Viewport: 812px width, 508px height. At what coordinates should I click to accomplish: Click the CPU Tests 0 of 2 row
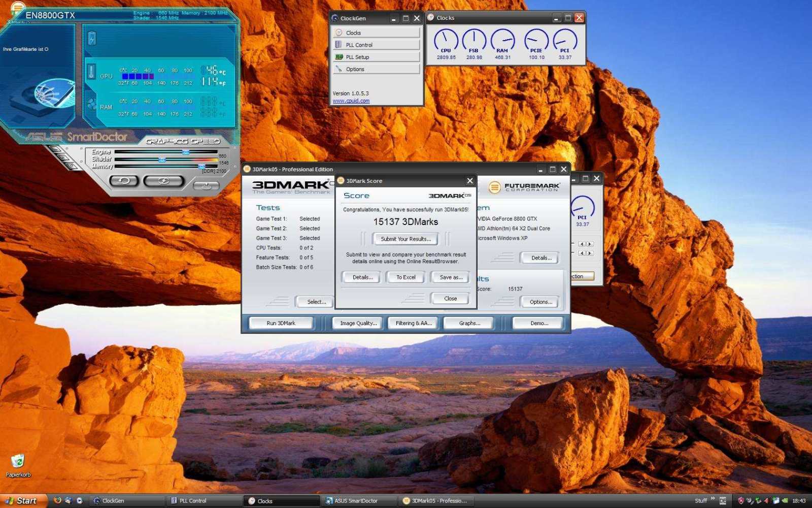click(285, 248)
